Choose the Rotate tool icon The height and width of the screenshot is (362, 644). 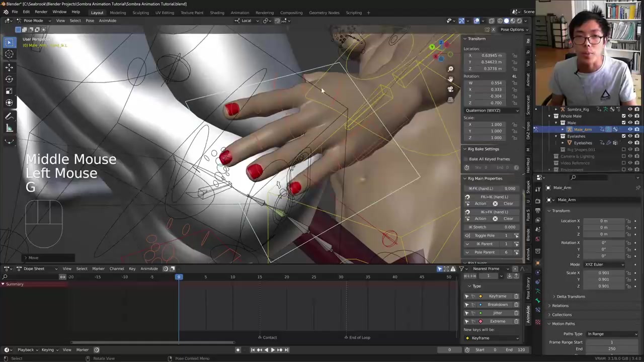(x=9, y=79)
